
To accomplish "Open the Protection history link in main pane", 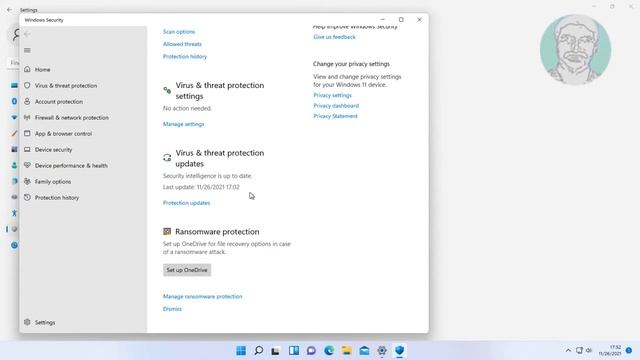I will [x=185, y=56].
